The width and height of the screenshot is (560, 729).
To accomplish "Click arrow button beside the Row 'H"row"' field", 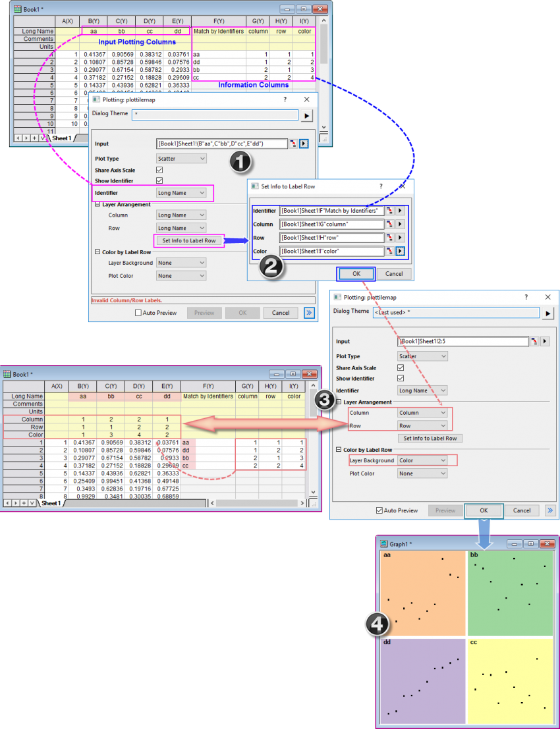I will [400, 238].
